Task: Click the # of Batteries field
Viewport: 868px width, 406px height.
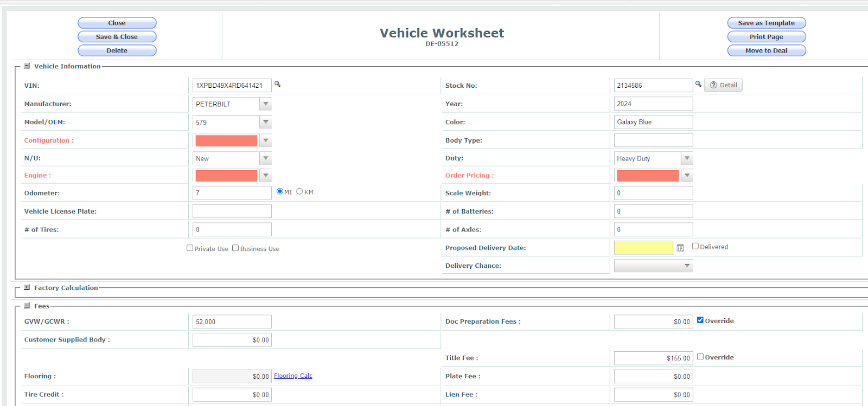Action: coord(653,211)
